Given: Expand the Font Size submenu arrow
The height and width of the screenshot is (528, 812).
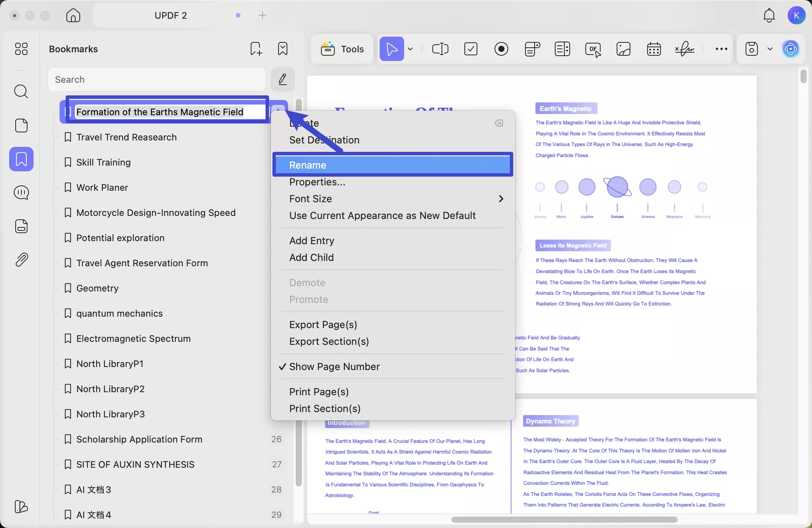Looking at the screenshot, I should coord(501,199).
